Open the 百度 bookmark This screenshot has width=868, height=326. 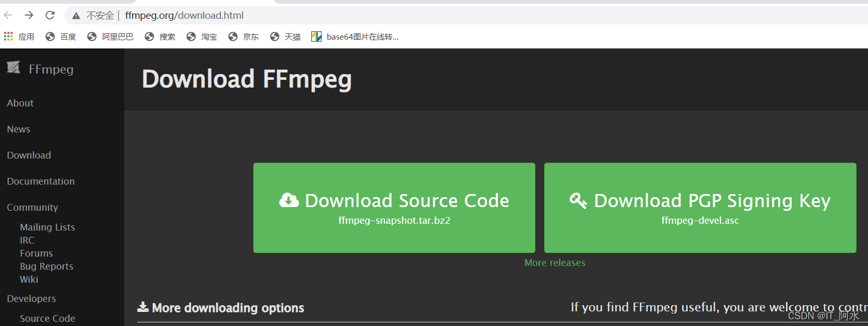[x=68, y=37]
